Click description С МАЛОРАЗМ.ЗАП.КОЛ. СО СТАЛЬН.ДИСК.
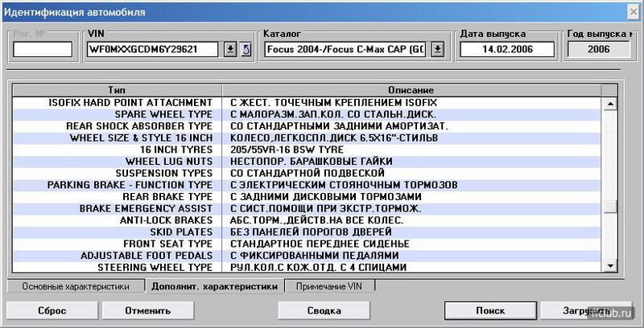The height and width of the screenshot is (328, 644). [x=333, y=114]
